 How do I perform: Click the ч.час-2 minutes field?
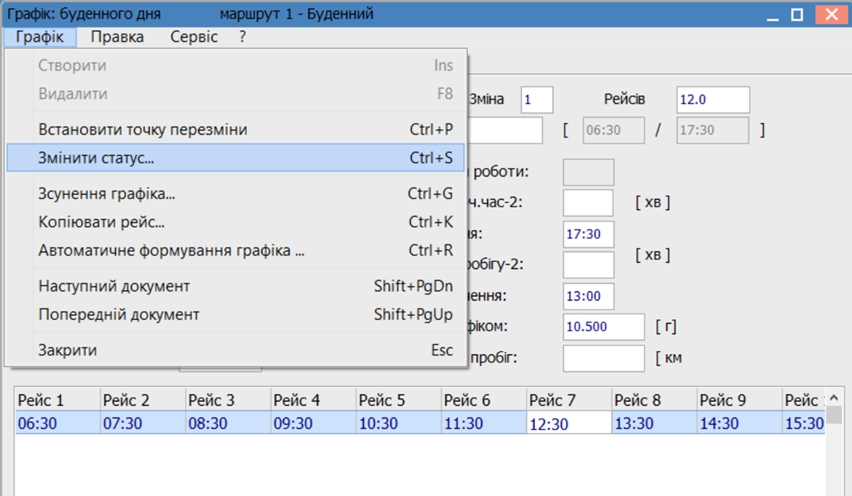tap(588, 203)
